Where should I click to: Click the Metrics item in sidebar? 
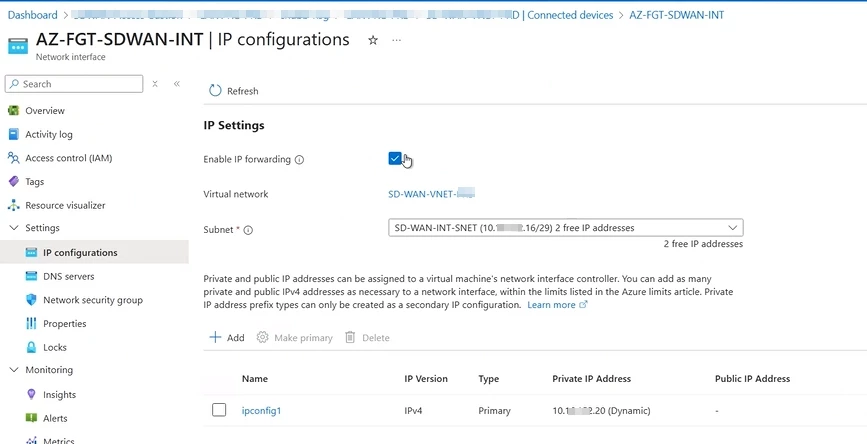point(59,440)
